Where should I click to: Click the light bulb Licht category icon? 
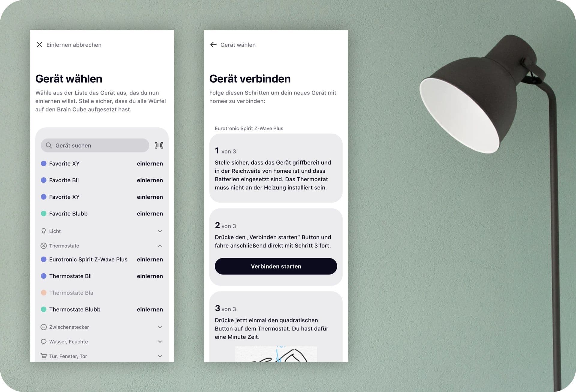coord(43,230)
